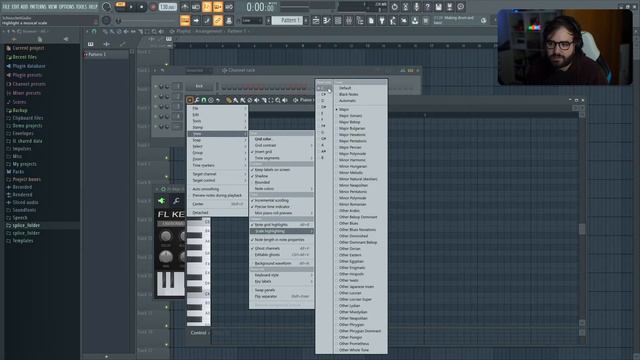Select the Other Dorian scale
This screenshot has width=640, height=360.
coord(360,249)
